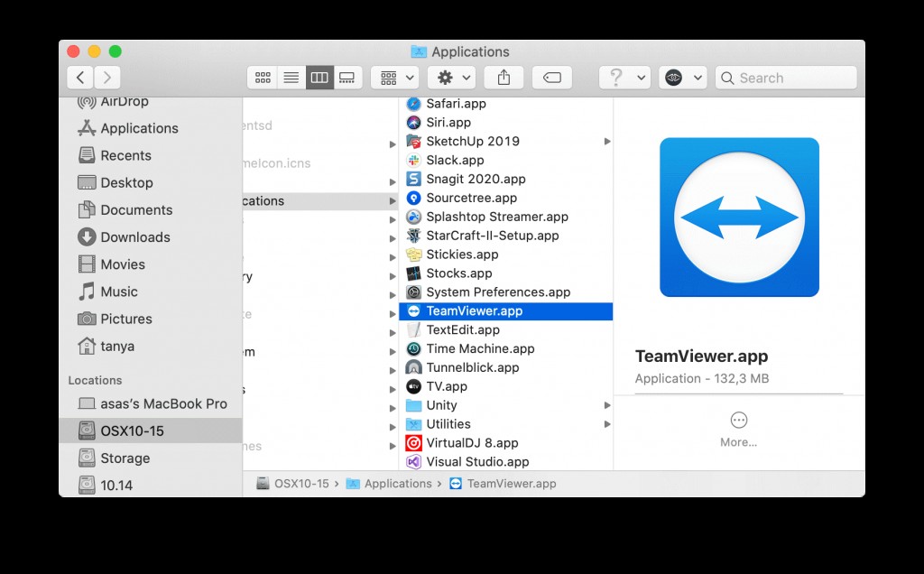Image resolution: width=924 pixels, height=574 pixels.
Task: Expand Unity folder arrow
Action: (x=607, y=405)
